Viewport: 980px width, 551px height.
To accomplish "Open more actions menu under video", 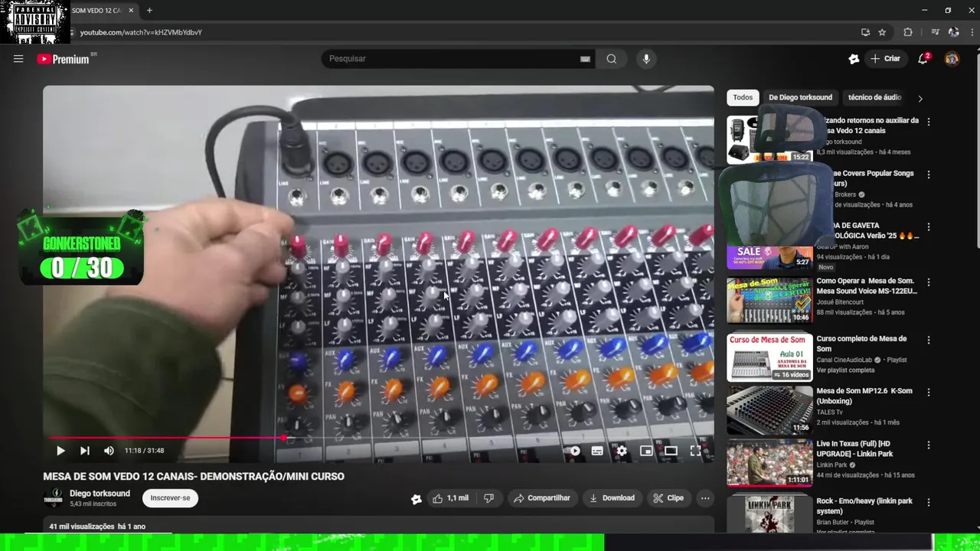I will [x=705, y=498].
